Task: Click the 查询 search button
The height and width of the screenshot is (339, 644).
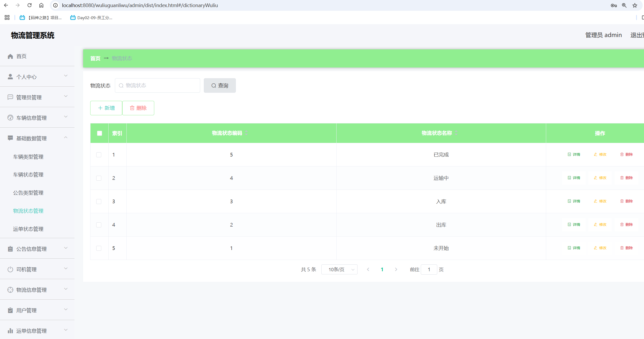Action: 220,85
